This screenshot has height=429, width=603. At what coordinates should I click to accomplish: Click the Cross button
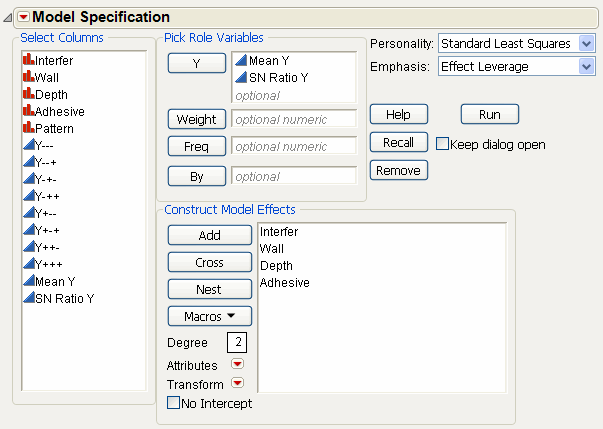click(x=209, y=262)
